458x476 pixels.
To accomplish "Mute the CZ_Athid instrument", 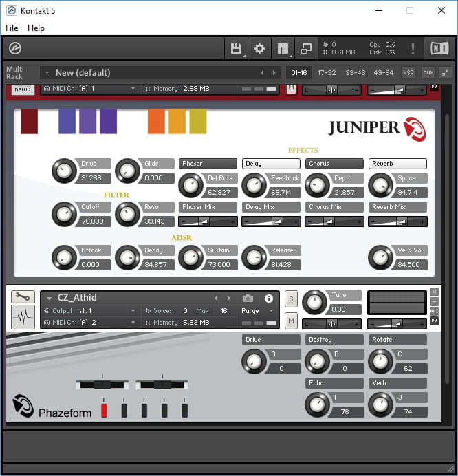I will [x=291, y=321].
